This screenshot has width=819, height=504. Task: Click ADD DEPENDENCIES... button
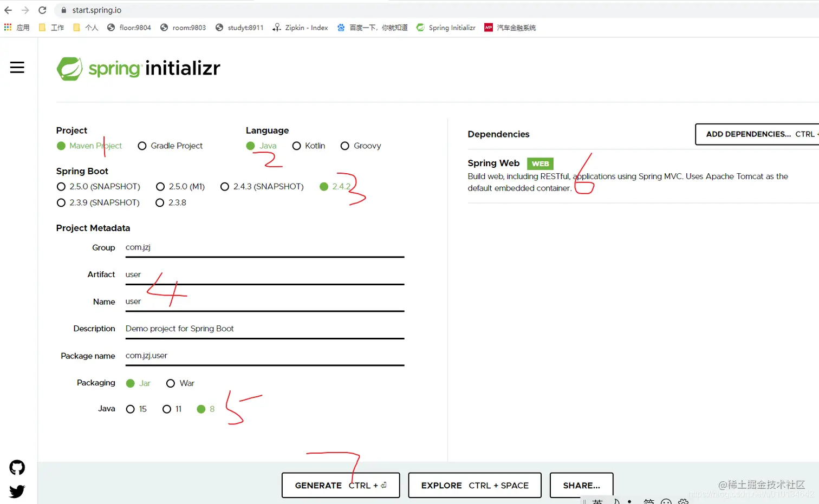[757, 134]
